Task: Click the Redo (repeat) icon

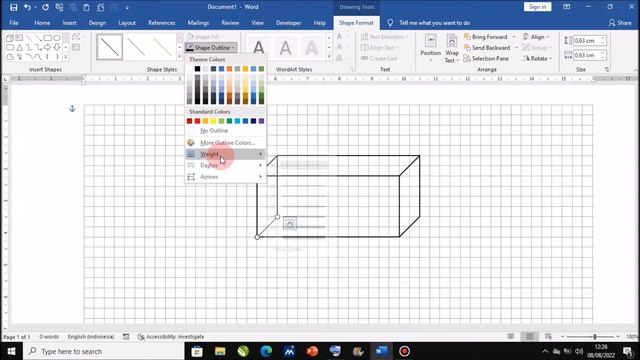Action: pyautogui.click(x=45, y=7)
